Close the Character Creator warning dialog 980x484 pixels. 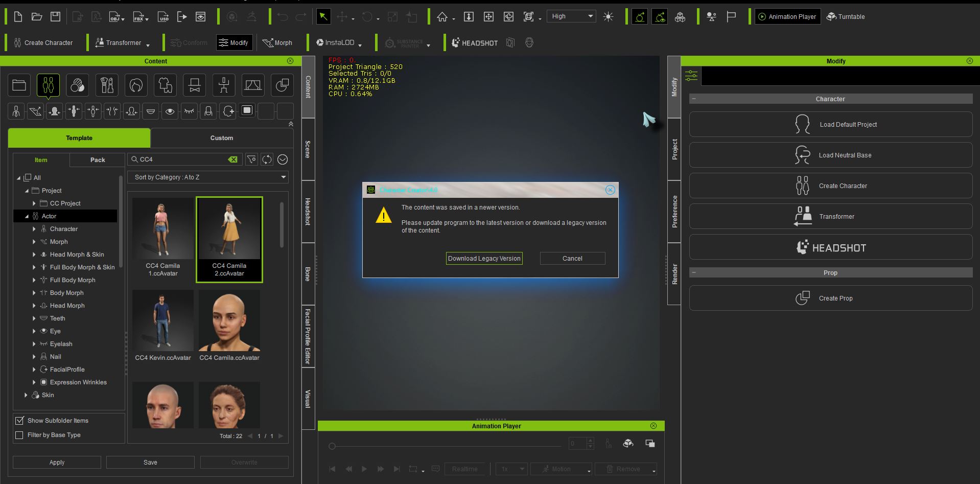point(610,190)
